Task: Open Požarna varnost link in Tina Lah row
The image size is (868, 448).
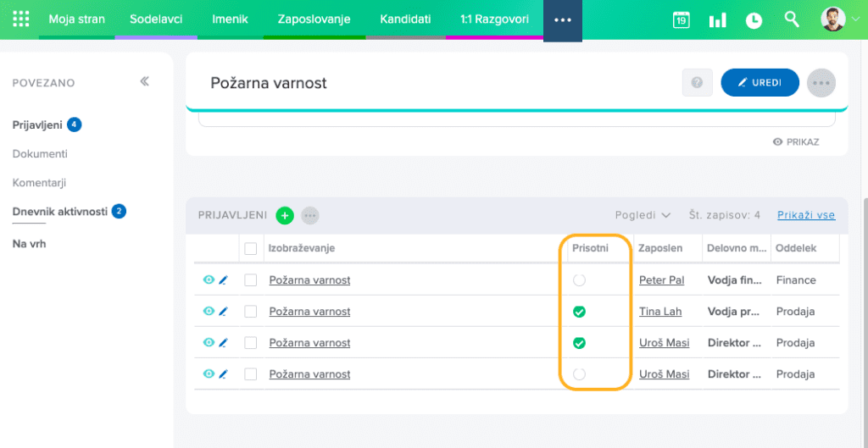Action: (x=309, y=312)
